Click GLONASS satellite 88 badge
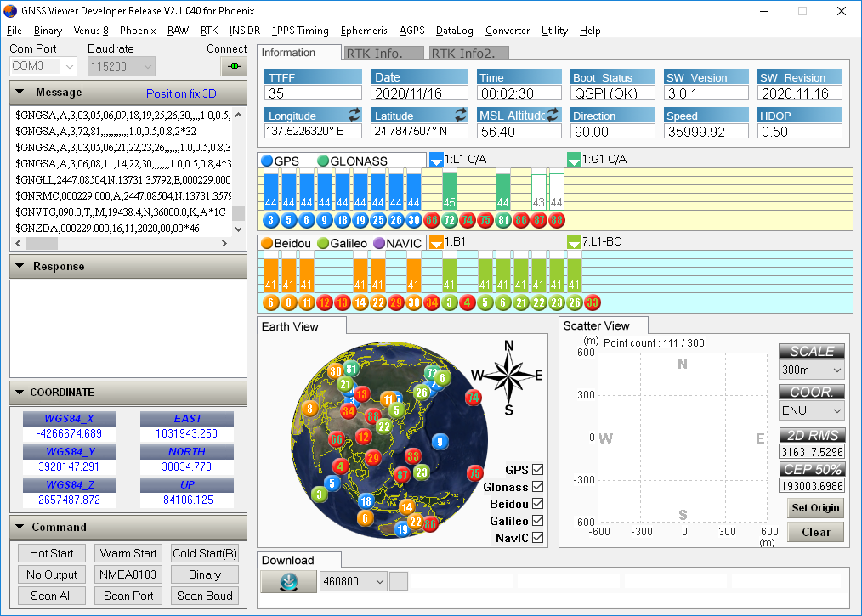Image resolution: width=862 pixels, height=616 pixels. [x=556, y=220]
